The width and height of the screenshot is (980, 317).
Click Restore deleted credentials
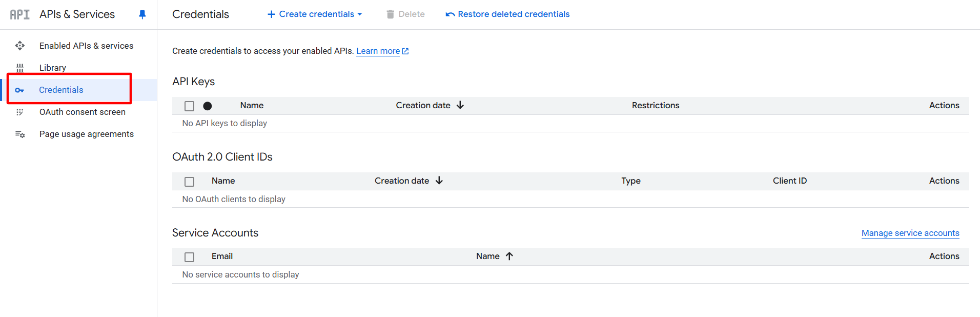pyautogui.click(x=507, y=14)
